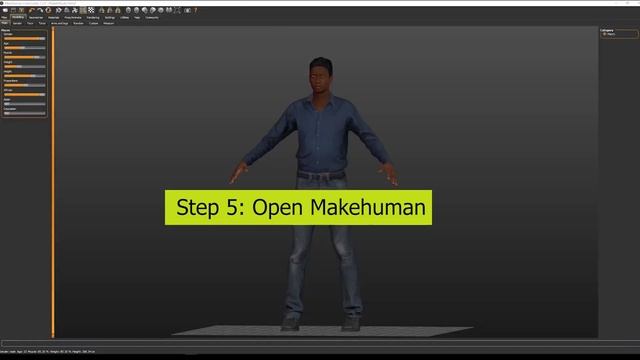Screen dimensions: 640x360
Task: Select the Arms and legs sub-tab
Action: click(x=60, y=23)
